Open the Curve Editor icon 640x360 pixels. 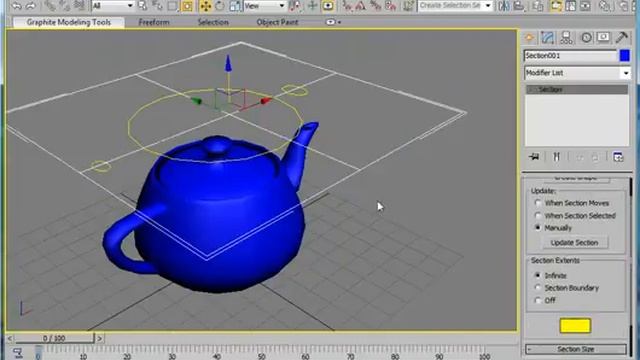[x=571, y=6]
